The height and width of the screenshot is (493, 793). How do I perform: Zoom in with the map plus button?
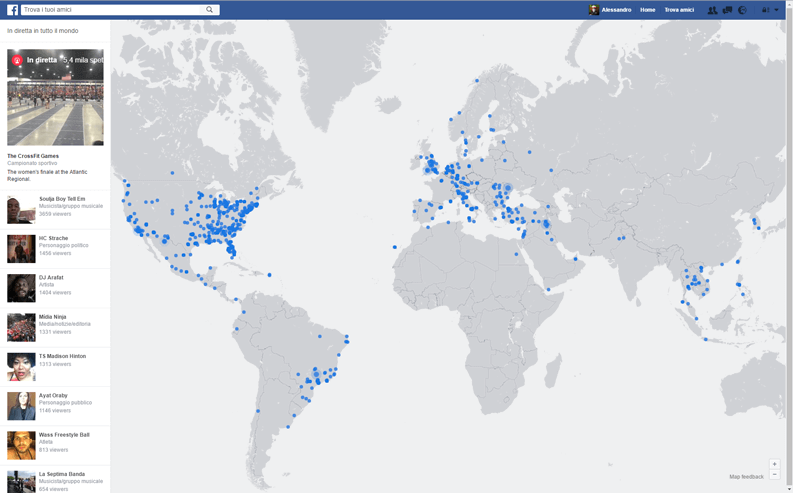(x=774, y=464)
